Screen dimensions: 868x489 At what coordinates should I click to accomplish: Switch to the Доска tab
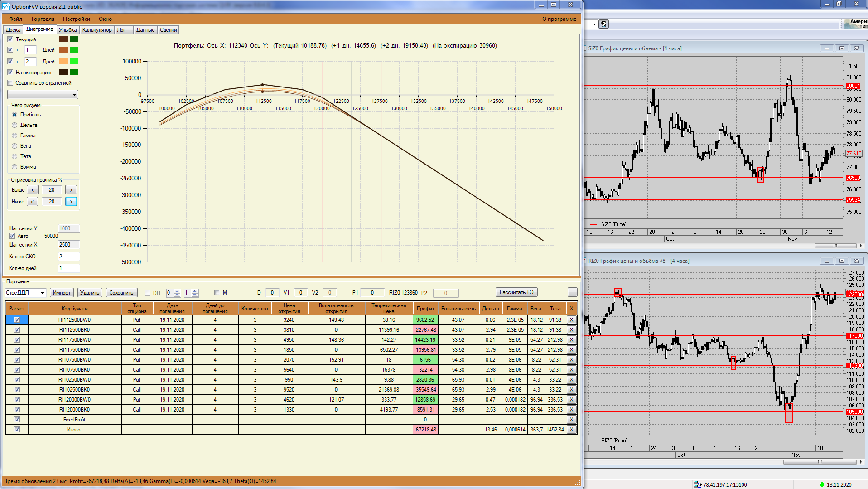coord(13,30)
